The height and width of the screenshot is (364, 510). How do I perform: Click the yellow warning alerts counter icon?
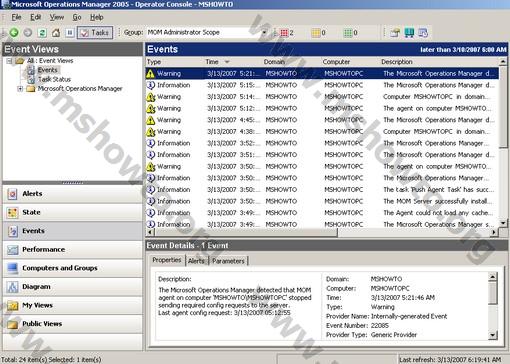tap(315, 33)
